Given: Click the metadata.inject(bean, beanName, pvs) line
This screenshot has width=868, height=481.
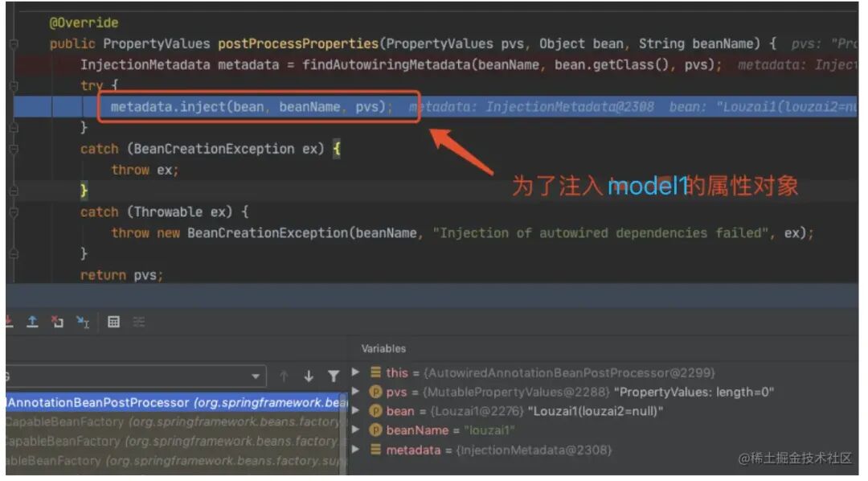Looking at the screenshot, I should [252, 106].
